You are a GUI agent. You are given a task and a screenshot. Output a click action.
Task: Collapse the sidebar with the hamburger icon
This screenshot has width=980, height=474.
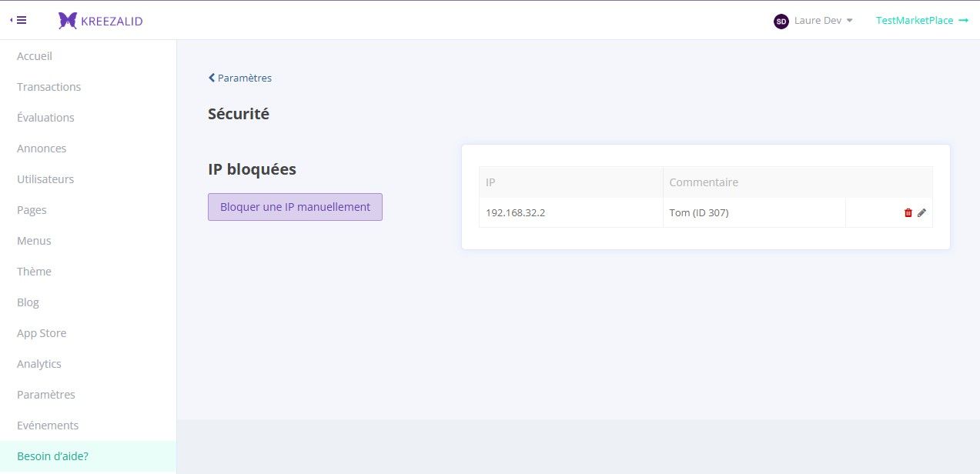(18, 21)
